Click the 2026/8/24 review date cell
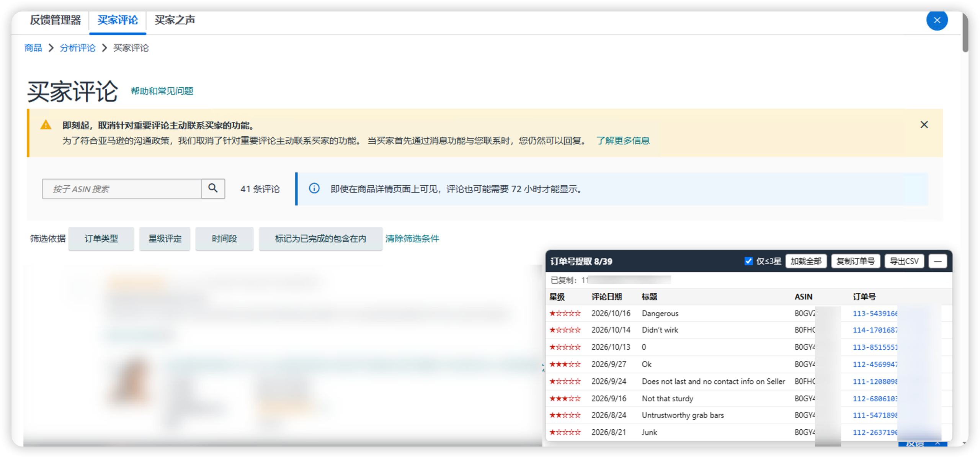The image size is (980, 458). coord(609,415)
